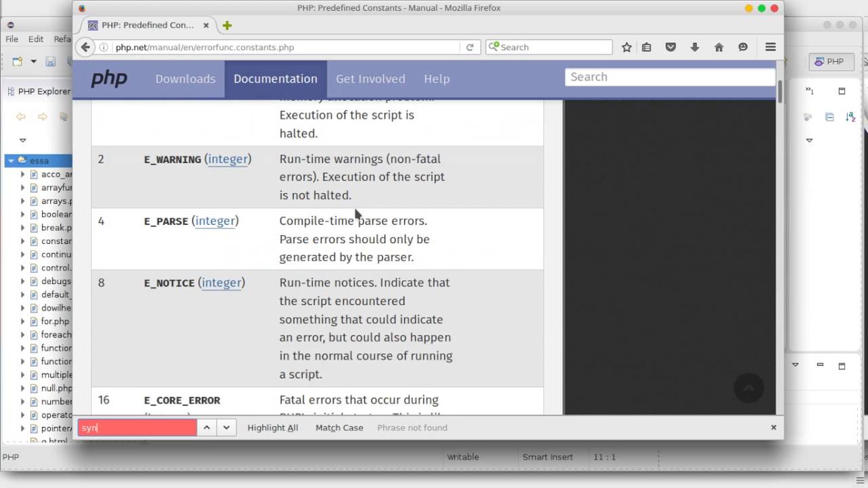Open the PHP Explorer view menu triangle

pyautogui.click(x=22, y=140)
